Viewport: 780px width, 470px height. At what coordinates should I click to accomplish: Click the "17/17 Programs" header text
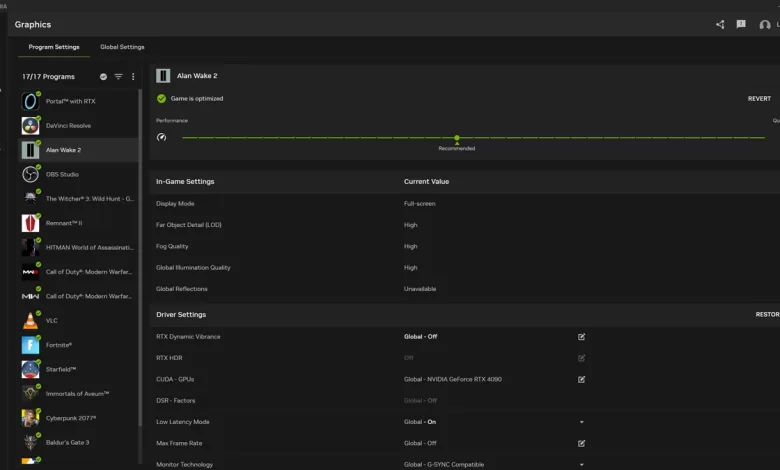click(48, 77)
